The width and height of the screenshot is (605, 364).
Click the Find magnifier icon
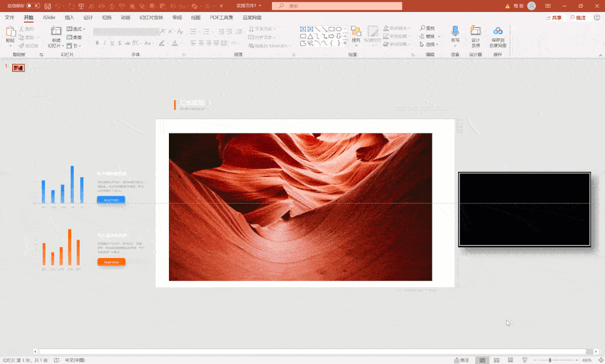click(423, 28)
